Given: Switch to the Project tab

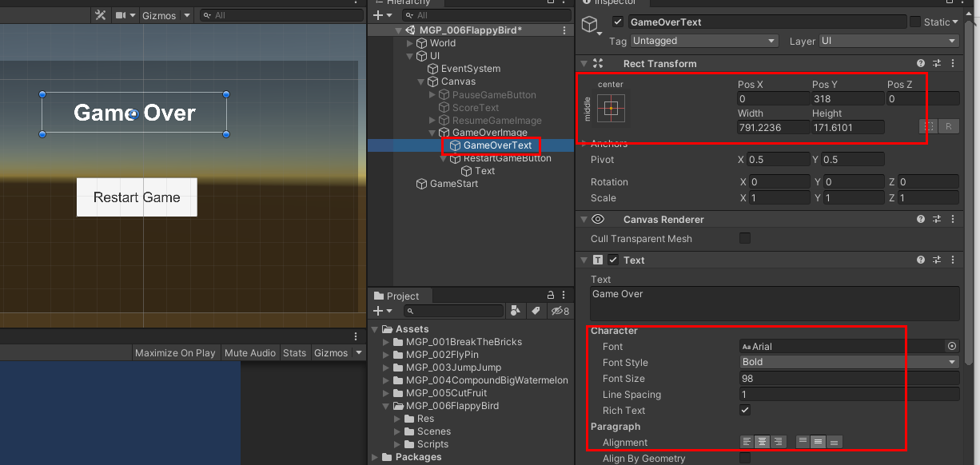Looking at the screenshot, I should click(x=396, y=296).
